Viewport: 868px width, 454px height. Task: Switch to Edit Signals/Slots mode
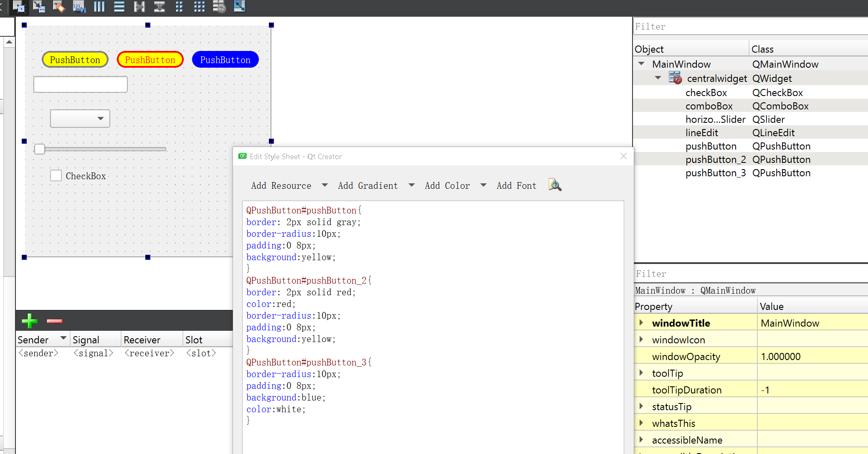(39, 7)
